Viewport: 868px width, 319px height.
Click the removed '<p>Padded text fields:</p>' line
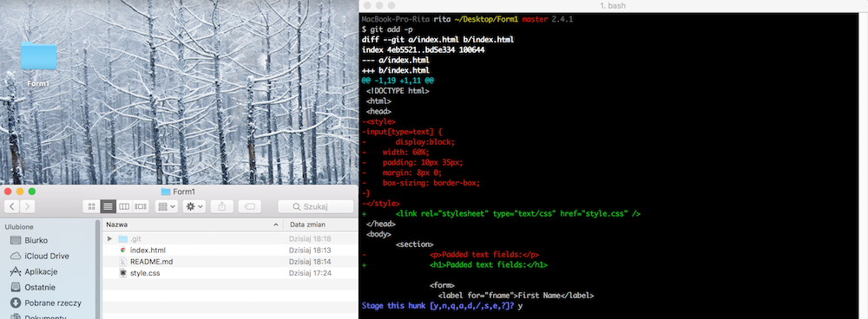coord(450,254)
